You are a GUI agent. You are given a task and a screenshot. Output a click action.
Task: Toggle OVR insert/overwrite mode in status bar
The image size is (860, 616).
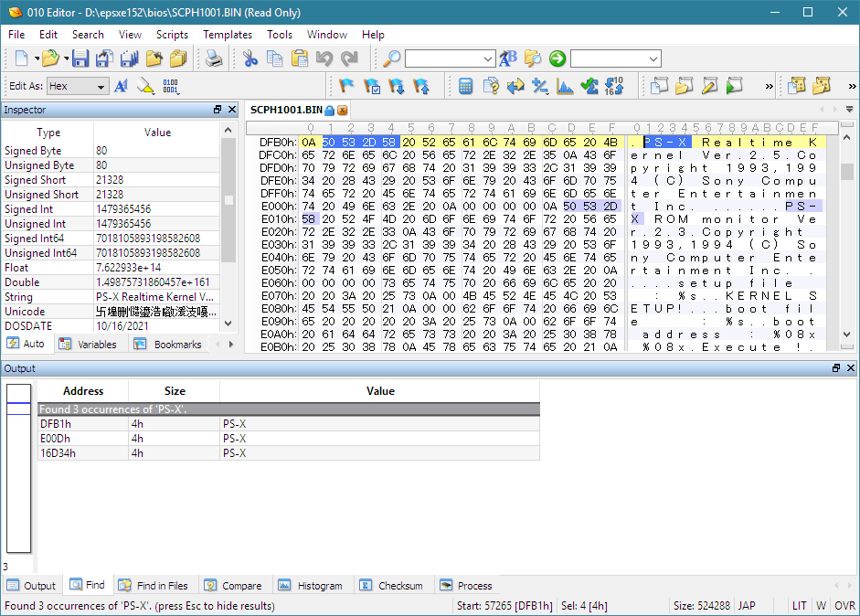point(844,606)
